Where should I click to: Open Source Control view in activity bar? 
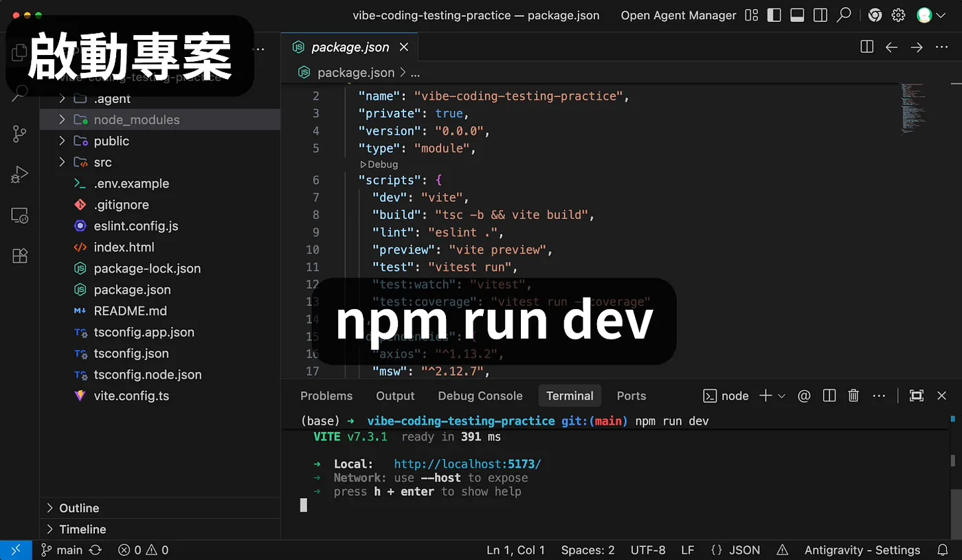19,134
